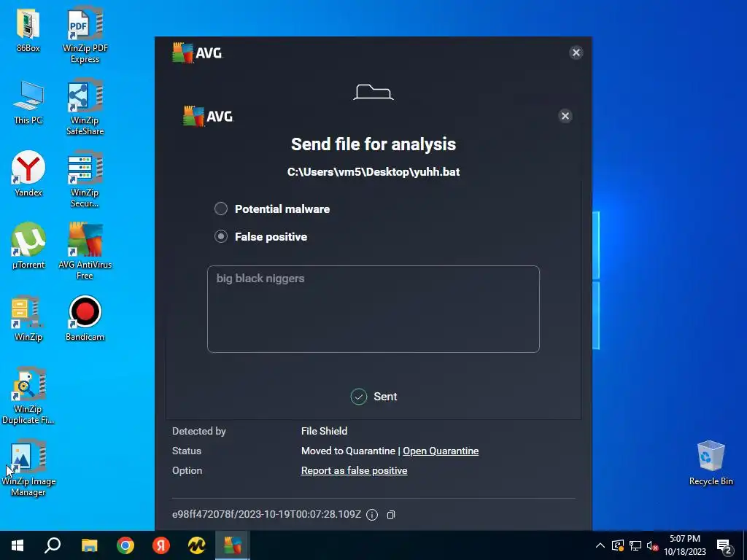
Task: Select the WinZip Image Manager desktop icon
Action: 28,468
